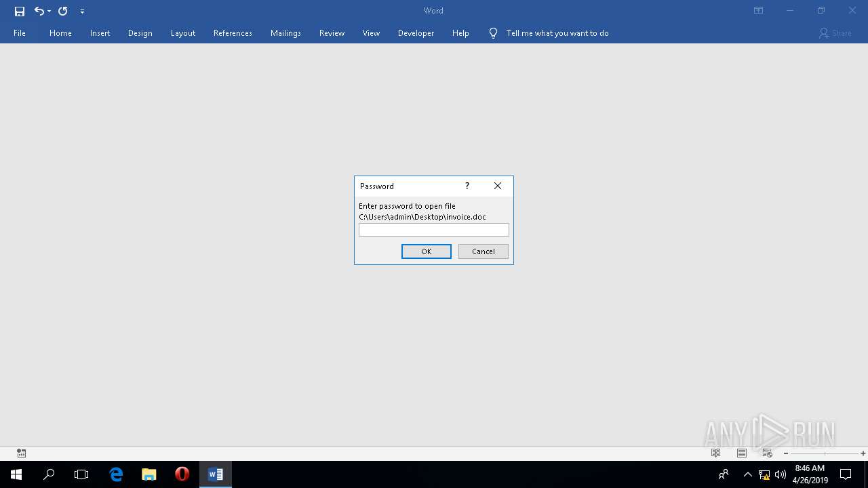
Task: Click the zoom slider track
Action: (825, 453)
